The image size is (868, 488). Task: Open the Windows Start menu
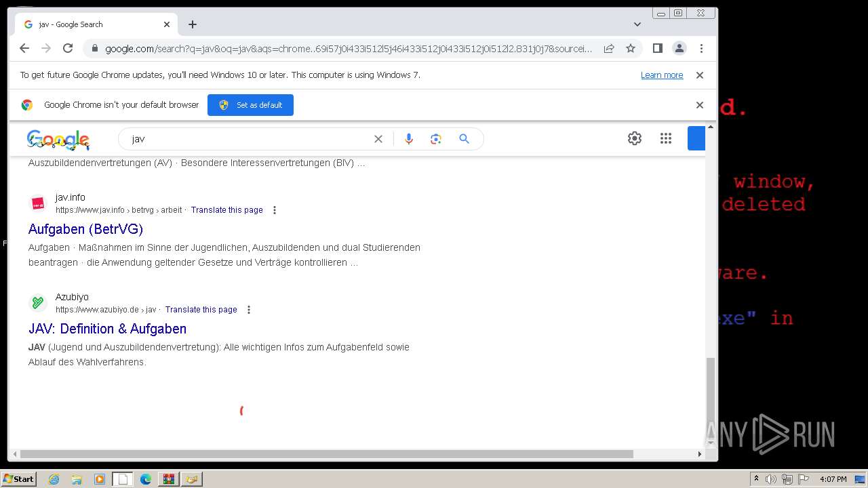[18, 479]
